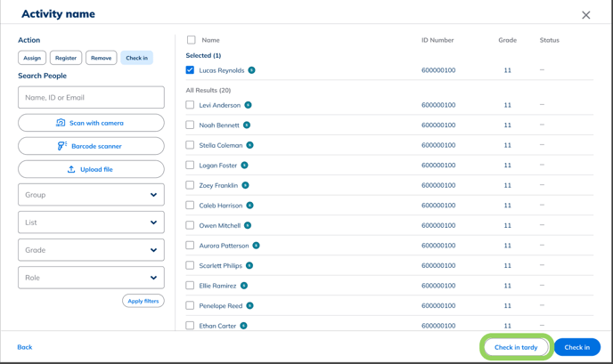
Task: Click the name Owen Mitchell
Action: (220, 225)
